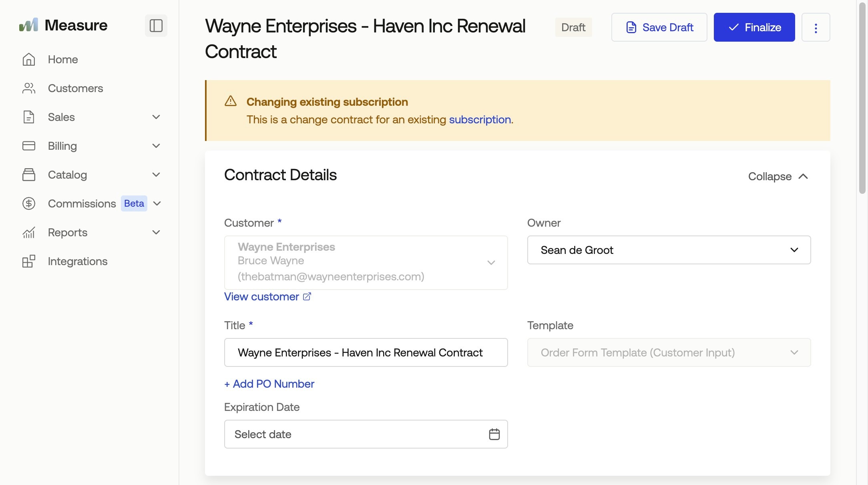Open Sales in the sidebar
This screenshot has height=485, width=868.
61,117
